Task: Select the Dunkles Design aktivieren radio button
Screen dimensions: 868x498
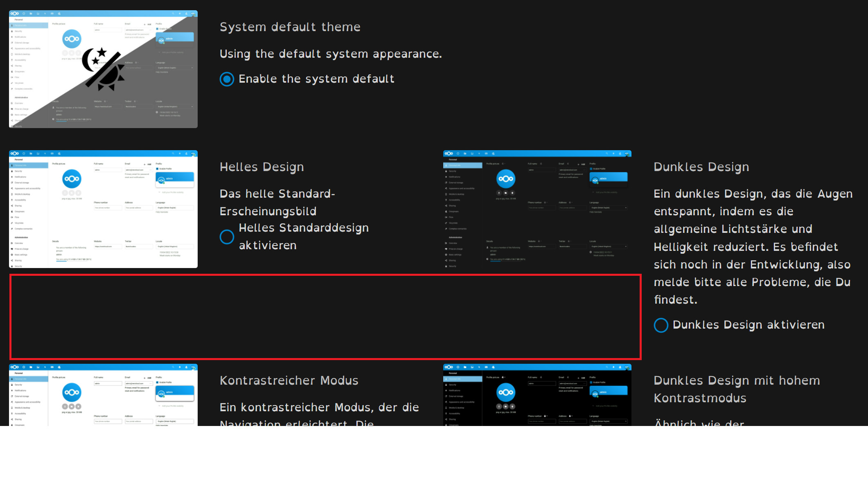Action: (x=661, y=325)
